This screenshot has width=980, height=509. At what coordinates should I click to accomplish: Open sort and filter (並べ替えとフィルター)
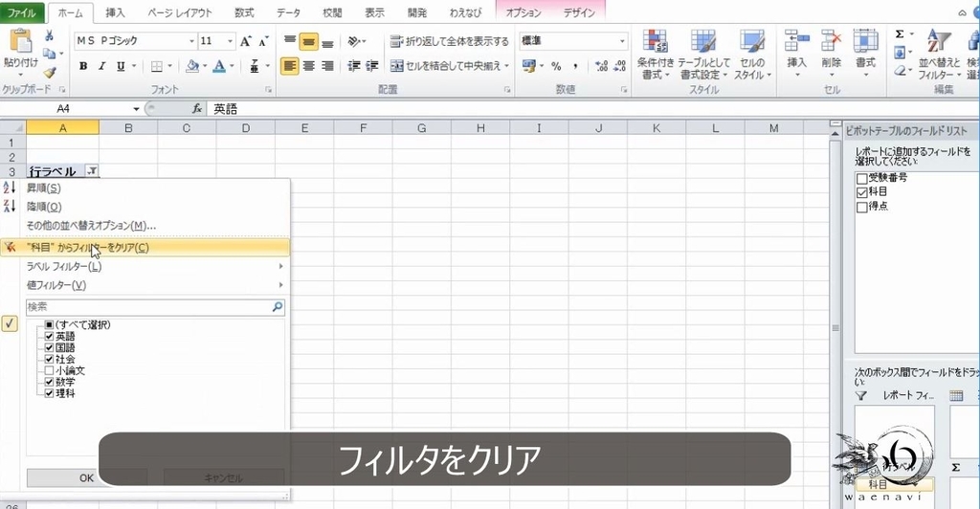[x=939, y=55]
